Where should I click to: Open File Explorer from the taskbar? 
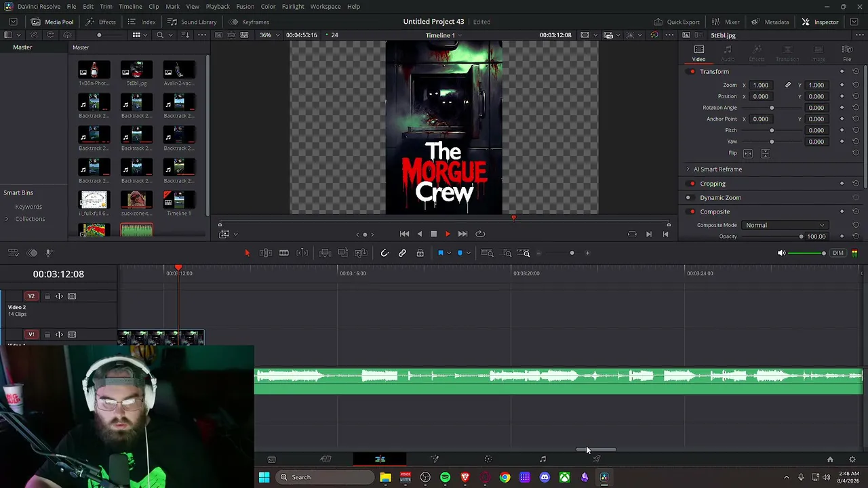[x=385, y=477]
